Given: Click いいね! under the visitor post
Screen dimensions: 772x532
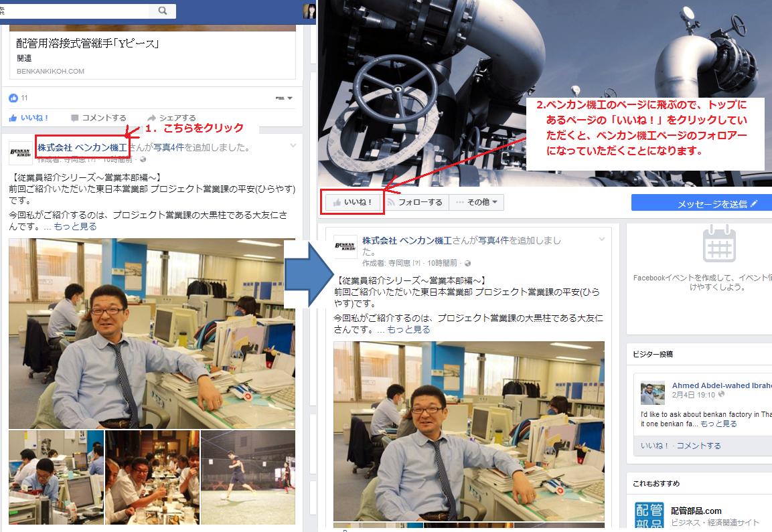Looking at the screenshot, I should pos(654,446).
